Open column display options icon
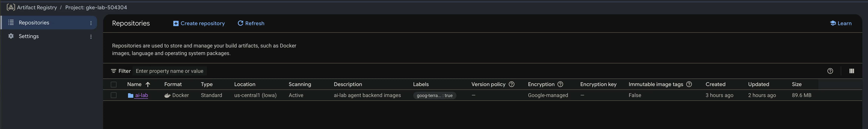 (x=852, y=71)
